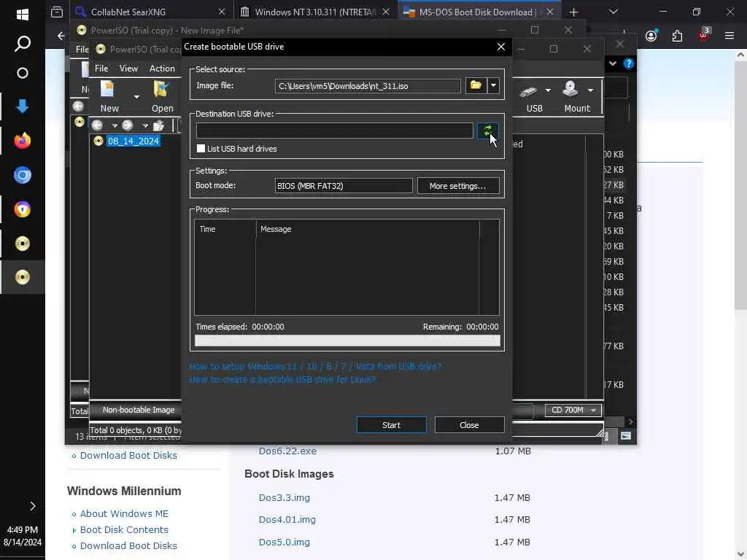Open Firefox from the taskbar
747x560 pixels.
pyautogui.click(x=23, y=141)
